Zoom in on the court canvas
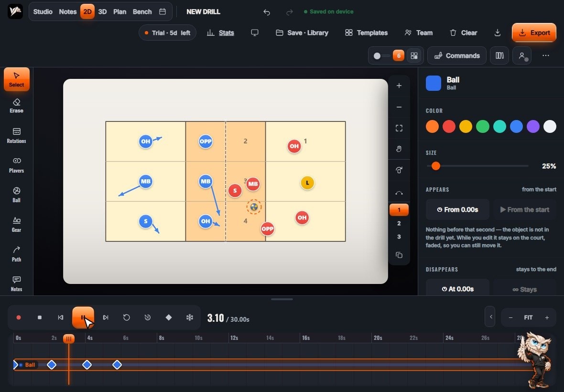Image resolution: width=564 pixels, height=392 pixels. [399, 86]
